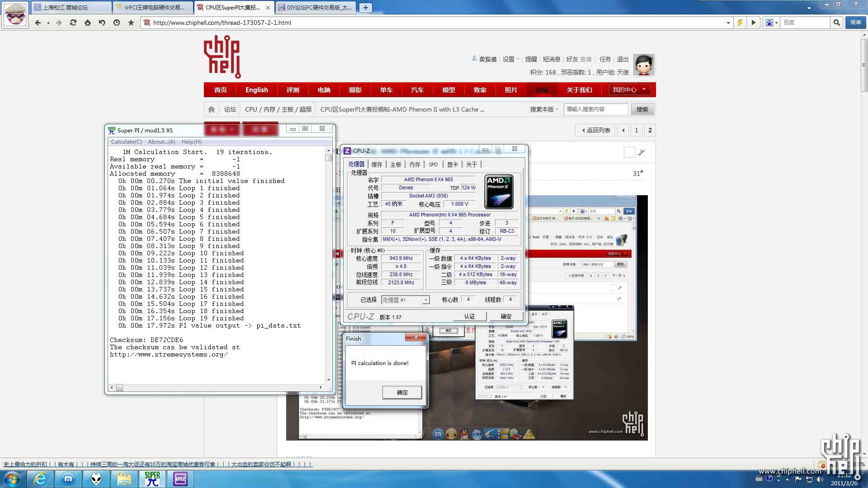
Task: Open Maxthon browser taskbar icon
Action: (x=68, y=479)
